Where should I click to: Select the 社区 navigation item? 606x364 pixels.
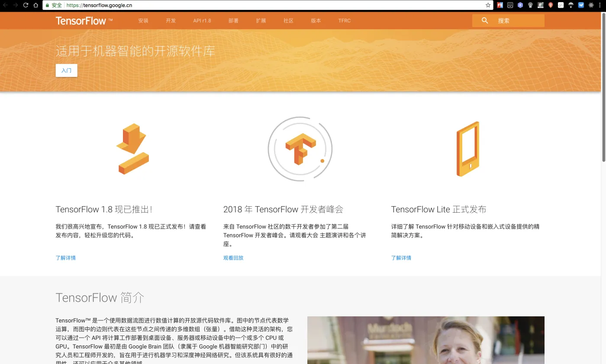[288, 21]
